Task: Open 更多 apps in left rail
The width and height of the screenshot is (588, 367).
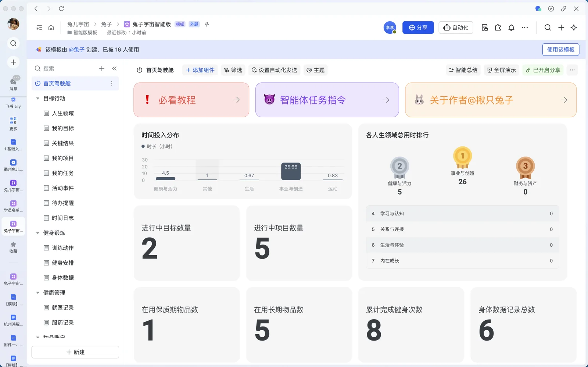Action: [x=13, y=124]
